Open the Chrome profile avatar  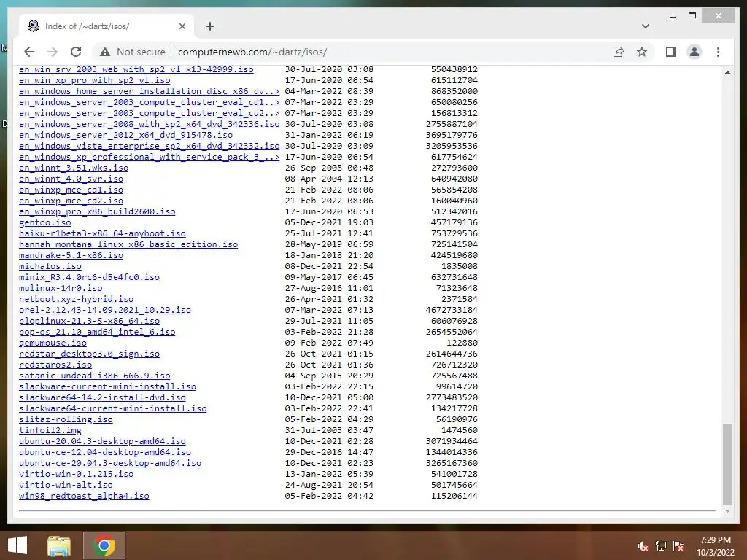(694, 52)
